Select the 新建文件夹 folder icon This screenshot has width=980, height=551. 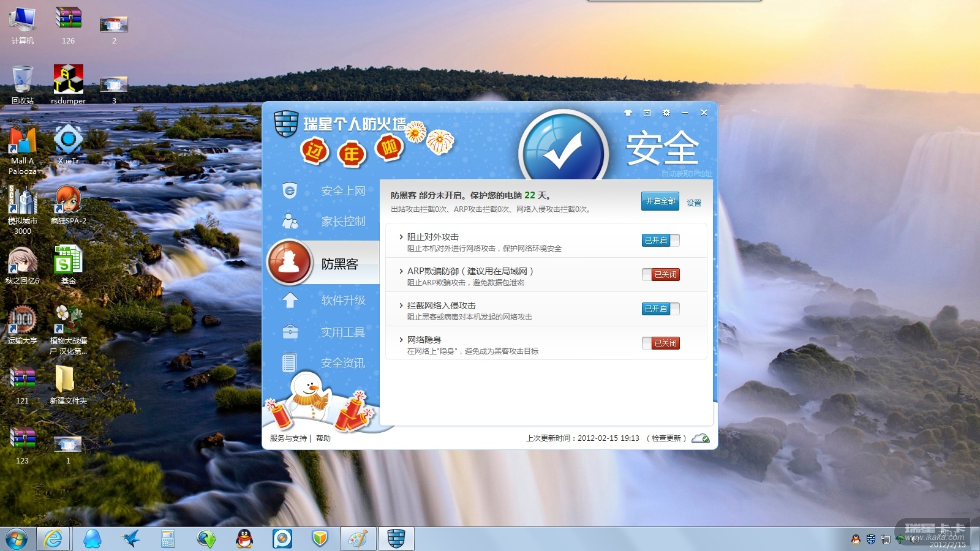68,385
